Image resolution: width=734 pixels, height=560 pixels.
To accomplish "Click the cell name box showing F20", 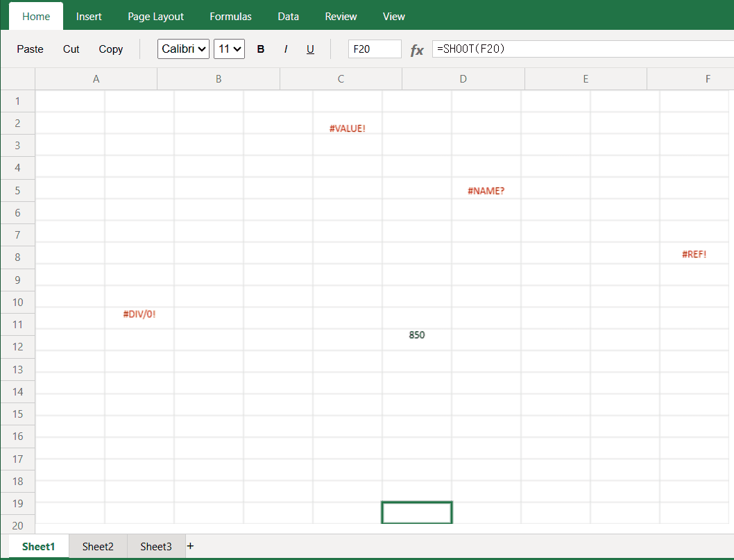I will (375, 49).
